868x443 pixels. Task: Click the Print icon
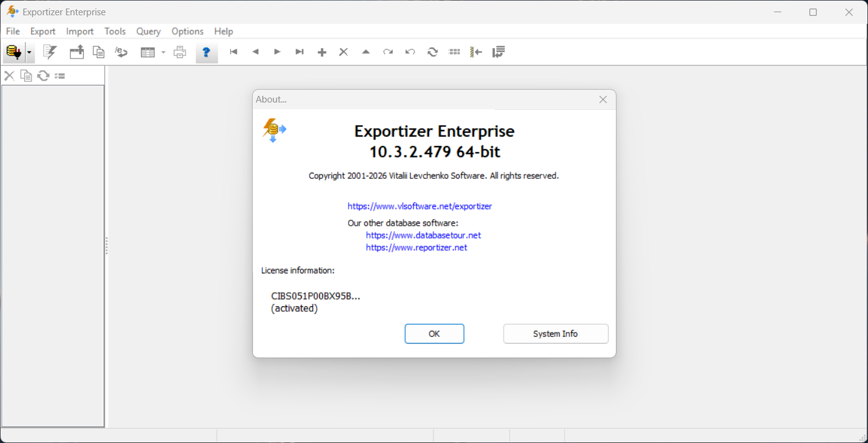[x=179, y=52]
